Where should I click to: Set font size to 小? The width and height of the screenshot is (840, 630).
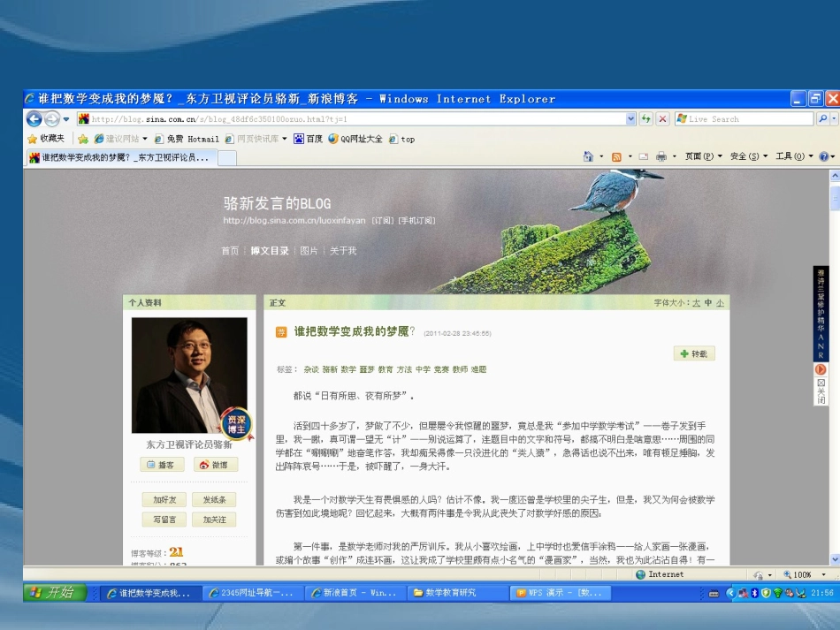pos(720,303)
